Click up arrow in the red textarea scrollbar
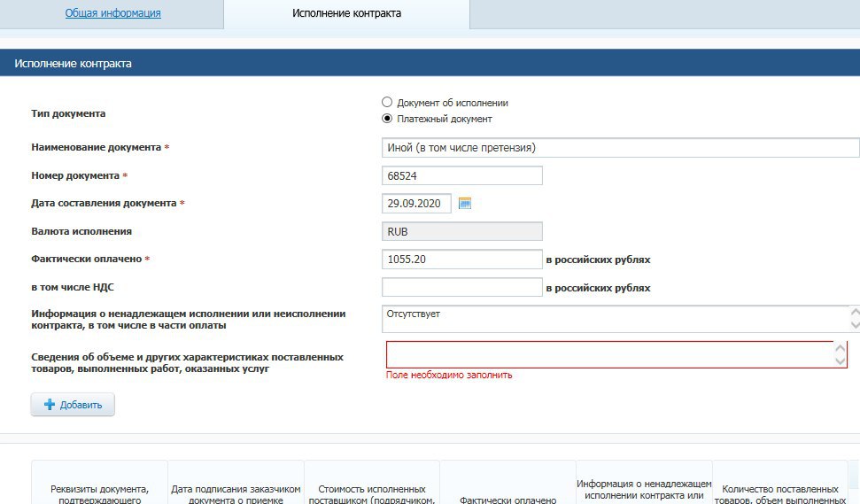This screenshot has width=860, height=504. pos(840,348)
